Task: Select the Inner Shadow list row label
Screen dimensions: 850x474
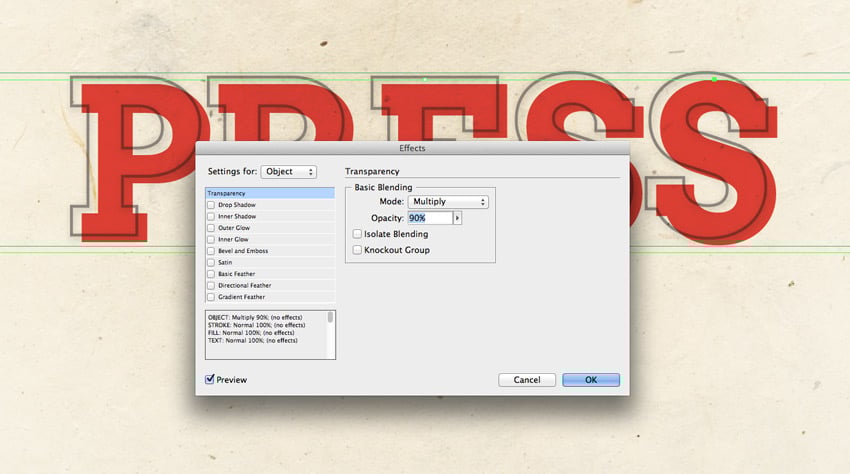Action: pos(237,216)
